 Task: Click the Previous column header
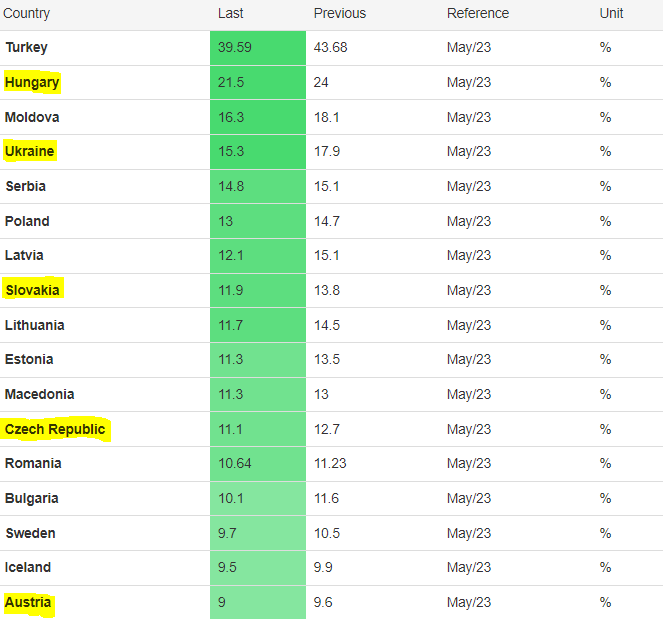pyautogui.click(x=340, y=14)
